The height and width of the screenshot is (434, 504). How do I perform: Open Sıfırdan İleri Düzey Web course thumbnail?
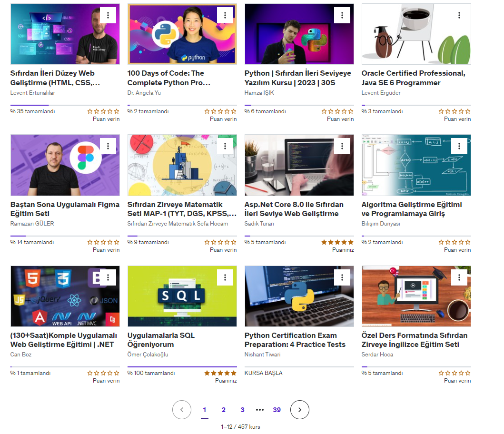pyautogui.click(x=65, y=34)
